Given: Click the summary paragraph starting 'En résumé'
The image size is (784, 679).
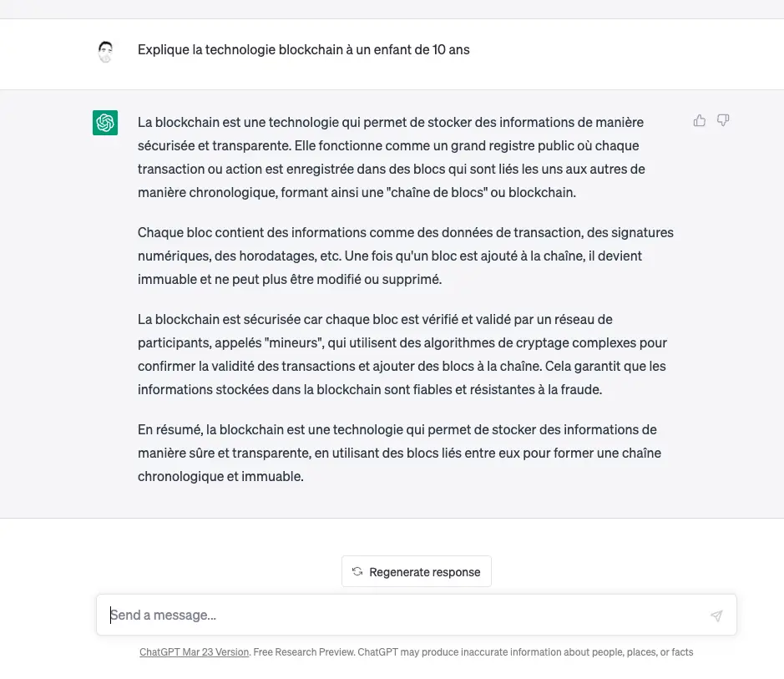Looking at the screenshot, I should pyautogui.click(x=399, y=453).
